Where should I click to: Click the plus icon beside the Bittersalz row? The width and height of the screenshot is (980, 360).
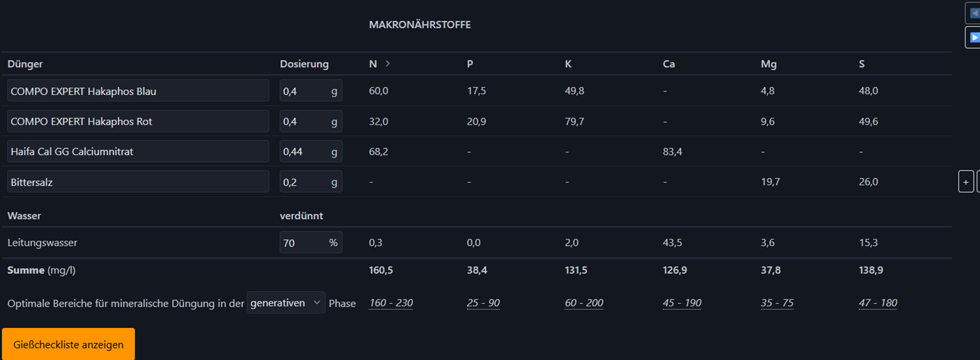coord(966,182)
